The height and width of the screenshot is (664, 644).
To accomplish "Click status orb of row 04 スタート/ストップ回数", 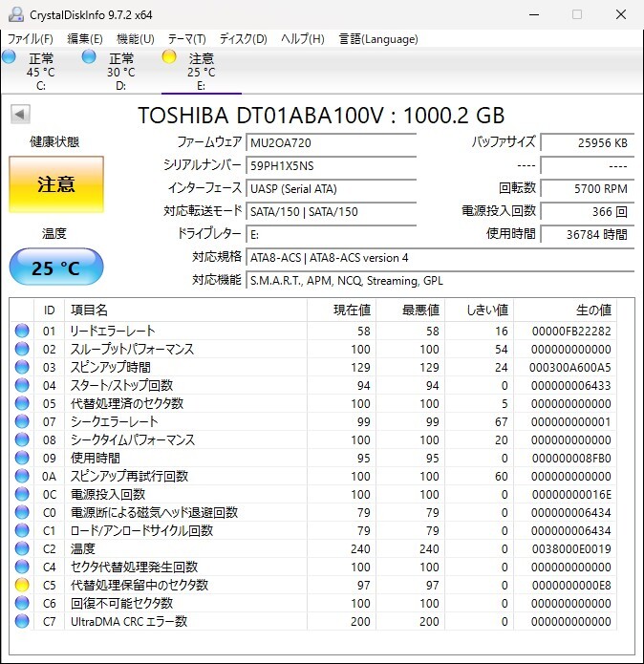I will 22,385.
